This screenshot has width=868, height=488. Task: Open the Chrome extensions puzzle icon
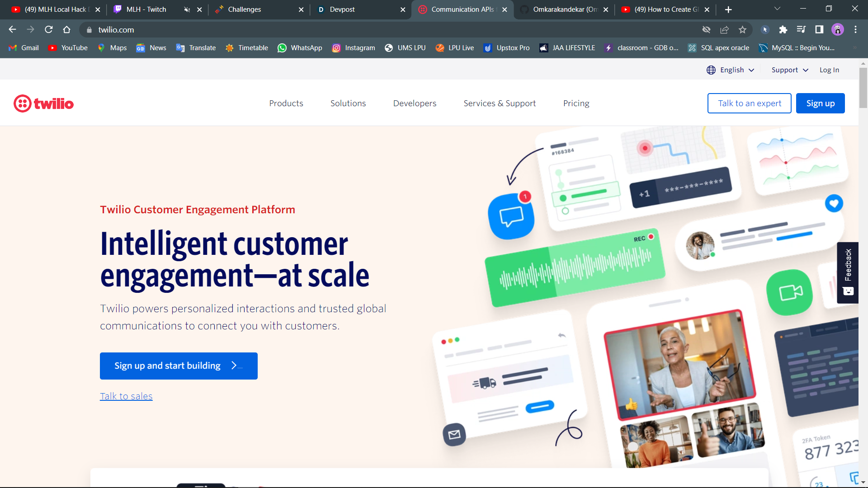(x=783, y=30)
